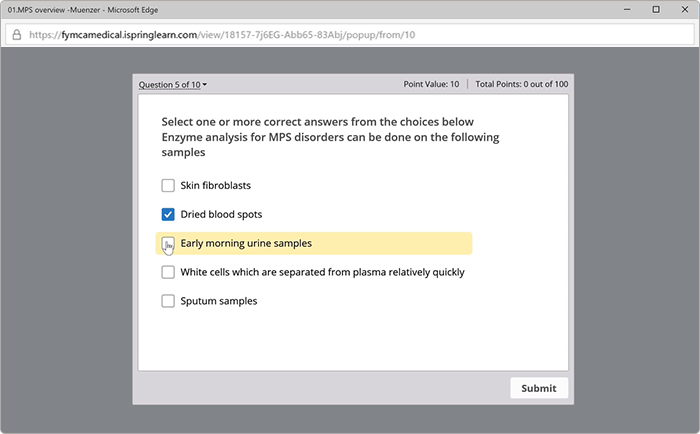The width and height of the screenshot is (700, 434).
Task: Click the Dried blood spots answer text
Action: click(x=221, y=214)
